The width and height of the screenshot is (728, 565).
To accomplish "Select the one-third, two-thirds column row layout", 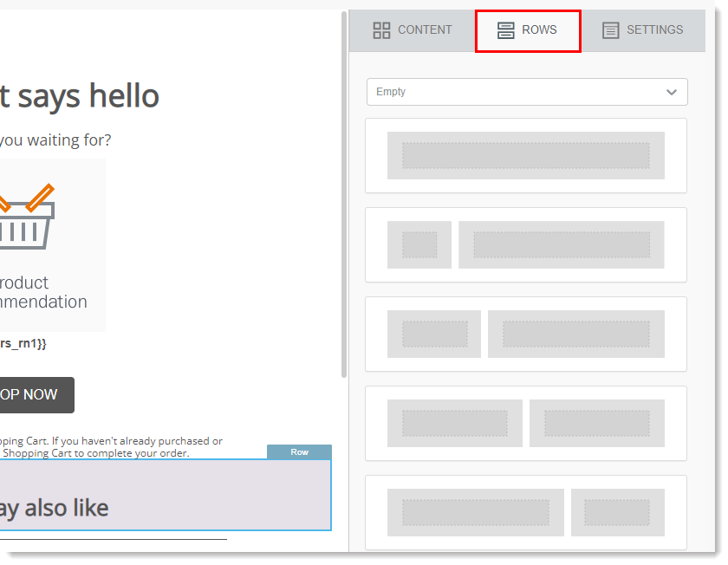I will click(526, 334).
